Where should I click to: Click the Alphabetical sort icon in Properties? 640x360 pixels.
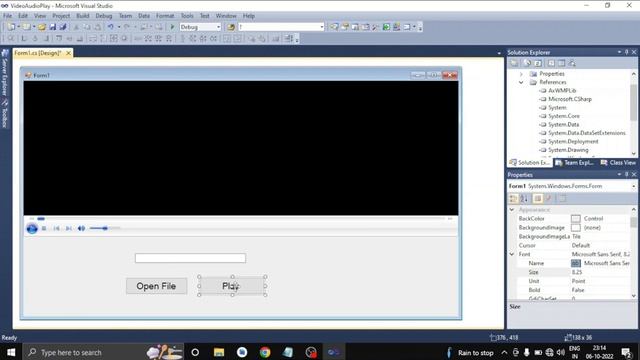point(524,198)
